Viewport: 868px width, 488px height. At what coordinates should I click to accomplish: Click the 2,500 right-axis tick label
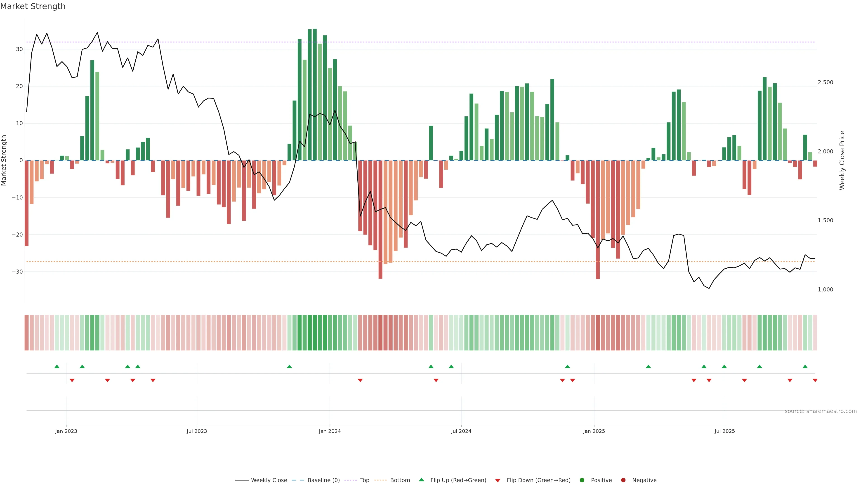pyautogui.click(x=825, y=82)
